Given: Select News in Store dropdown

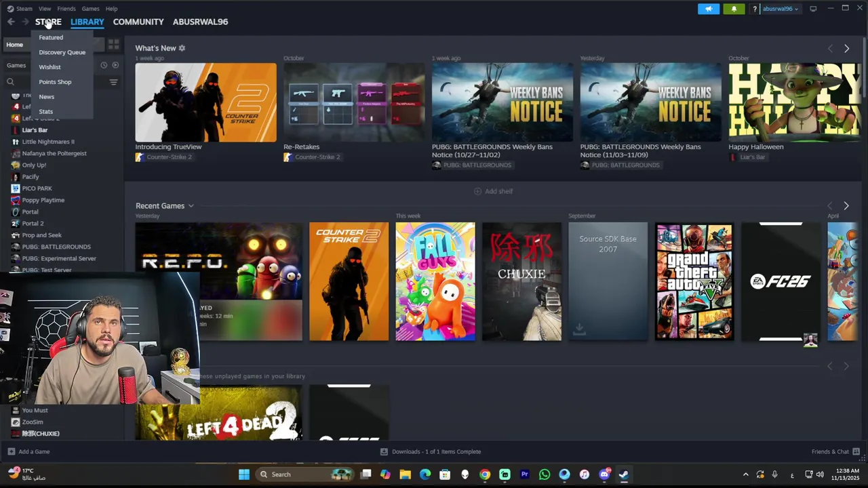Looking at the screenshot, I should [x=46, y=97].
